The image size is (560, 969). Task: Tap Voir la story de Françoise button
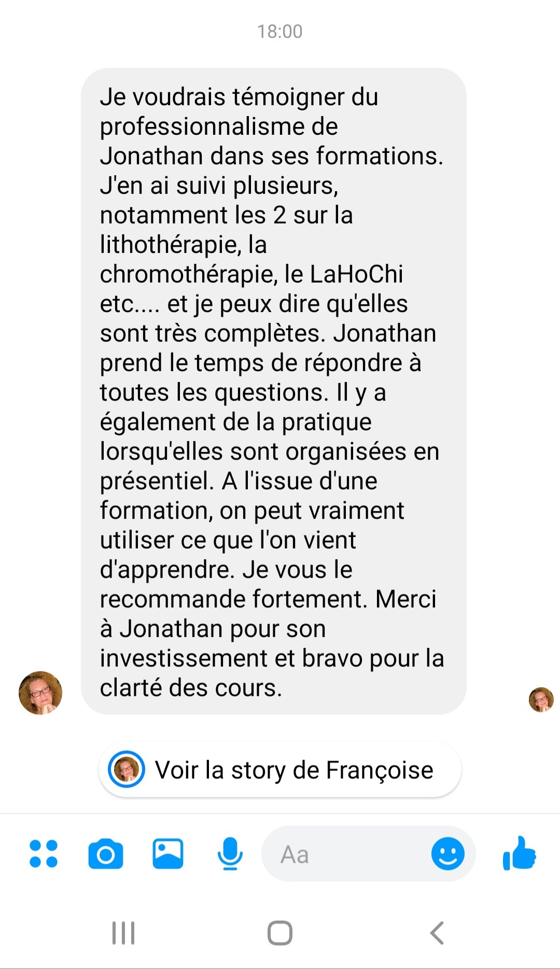(280, 770)
